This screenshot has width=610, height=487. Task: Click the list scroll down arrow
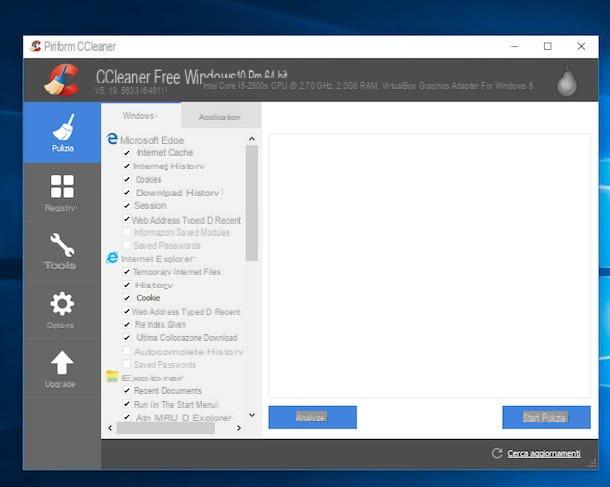(x=252, y=415)
